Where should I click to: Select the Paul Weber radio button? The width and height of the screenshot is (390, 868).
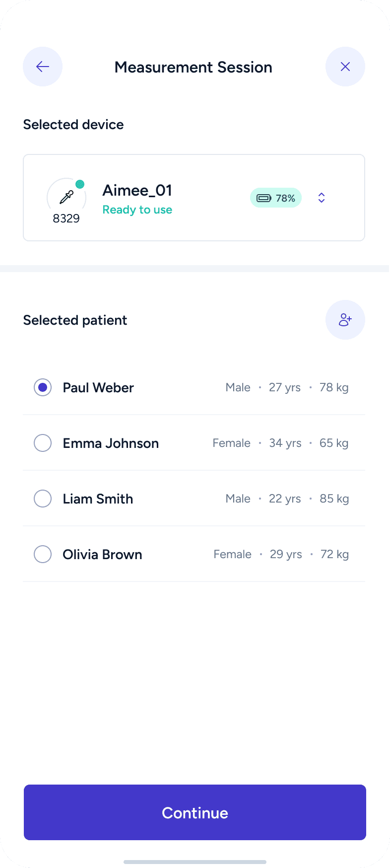coord(43,387)
